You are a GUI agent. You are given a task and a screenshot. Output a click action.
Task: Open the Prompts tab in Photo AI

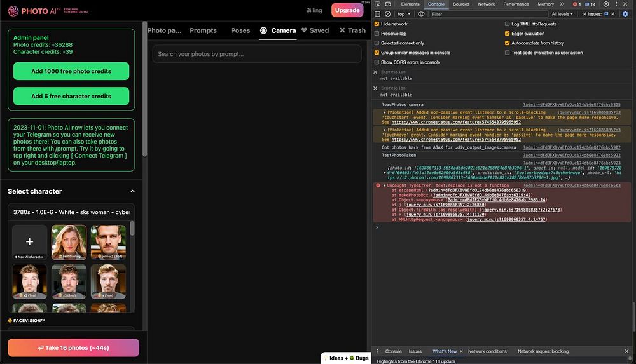[204, 30]
